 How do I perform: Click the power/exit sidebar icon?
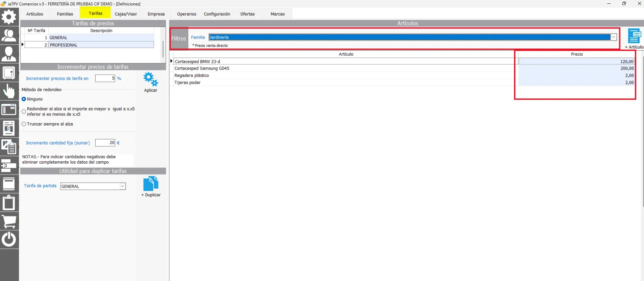(9, 240)
